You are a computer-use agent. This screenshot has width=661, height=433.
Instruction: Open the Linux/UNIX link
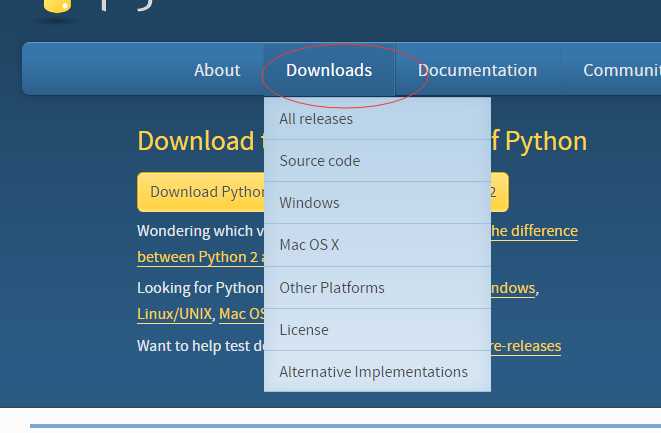pos(174,314)
